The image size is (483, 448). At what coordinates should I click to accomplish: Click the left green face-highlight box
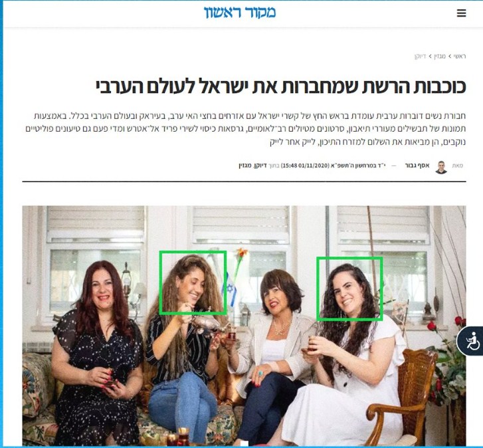click(x=193, y=283)
